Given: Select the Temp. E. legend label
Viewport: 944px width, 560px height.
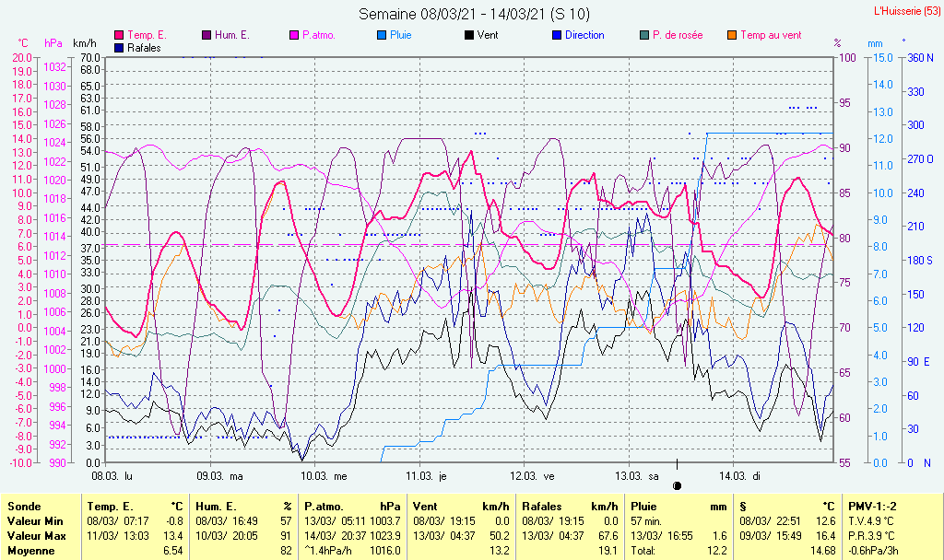Looking at the screenshot, I should [x=147, y=36].
